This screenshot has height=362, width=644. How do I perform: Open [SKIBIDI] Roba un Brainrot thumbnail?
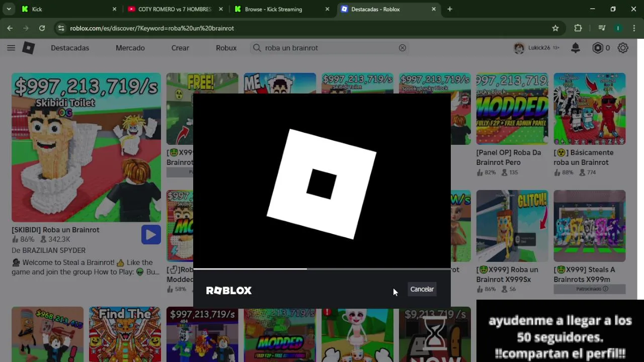click(x=86, y=147)
